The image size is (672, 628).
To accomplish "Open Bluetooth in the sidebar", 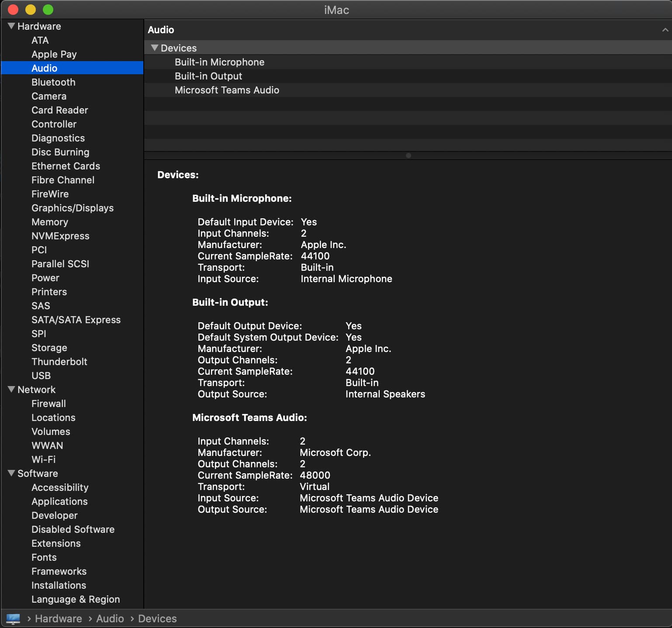I will point(53,82).
